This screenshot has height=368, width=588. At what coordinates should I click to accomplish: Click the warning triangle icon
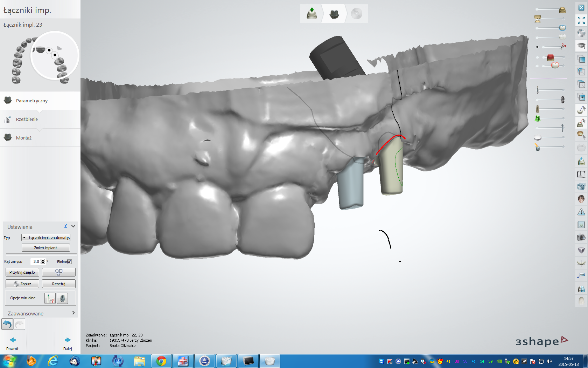click(581, 212)
